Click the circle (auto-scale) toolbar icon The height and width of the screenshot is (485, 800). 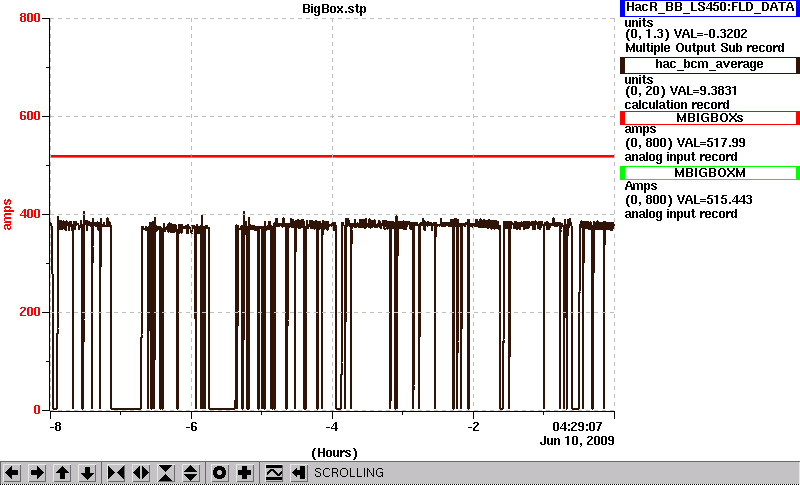[219, 473]
